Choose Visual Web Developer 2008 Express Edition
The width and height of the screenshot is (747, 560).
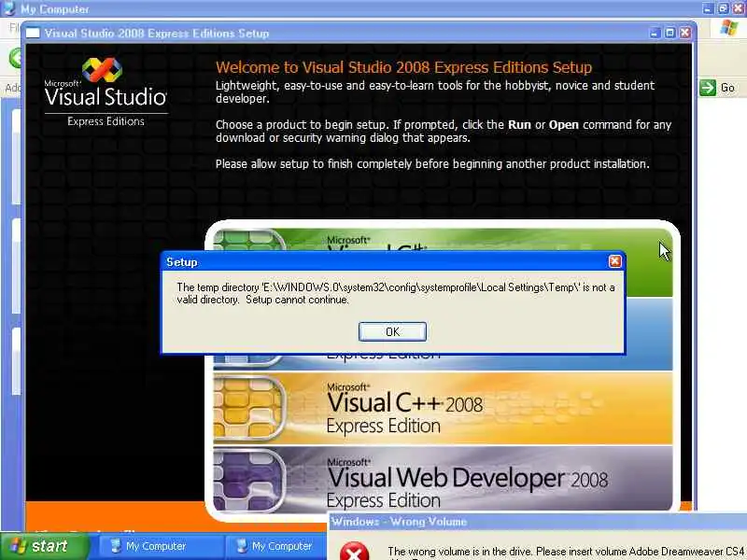pyautogui.click(x=443, y=480)
